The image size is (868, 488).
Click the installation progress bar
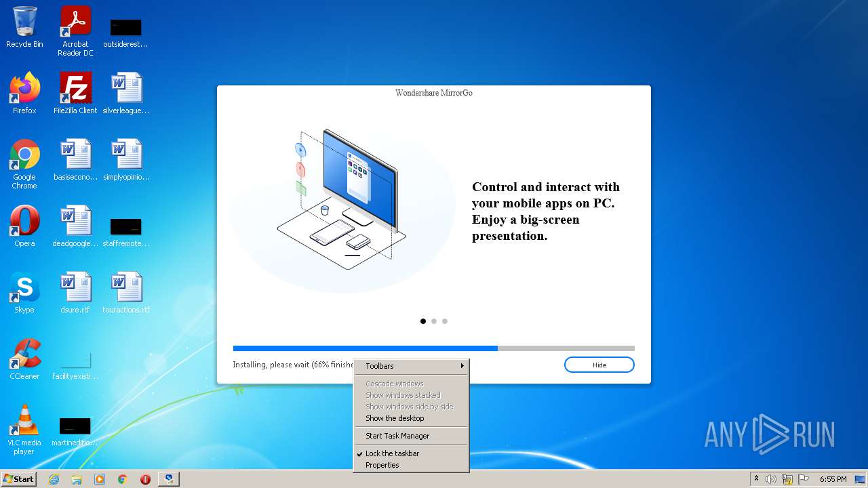pyautogui.click(x=434, y=348)
